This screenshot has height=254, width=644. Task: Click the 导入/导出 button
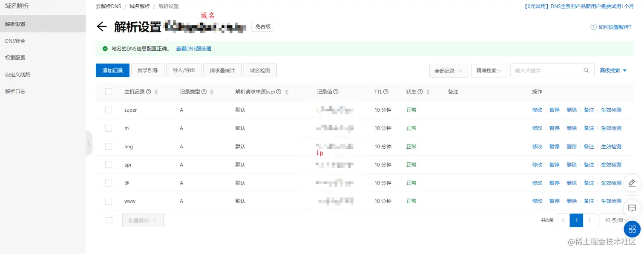tap(184, 70)
